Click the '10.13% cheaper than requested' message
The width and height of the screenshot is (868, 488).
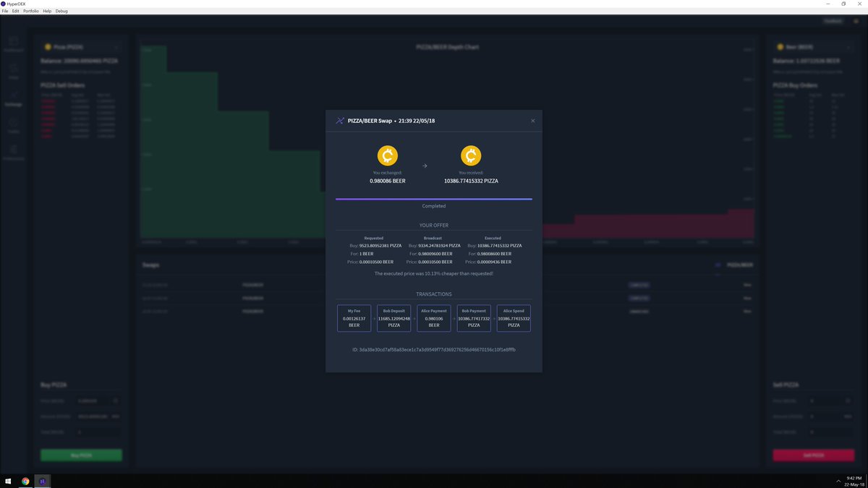tap(434, 273)
